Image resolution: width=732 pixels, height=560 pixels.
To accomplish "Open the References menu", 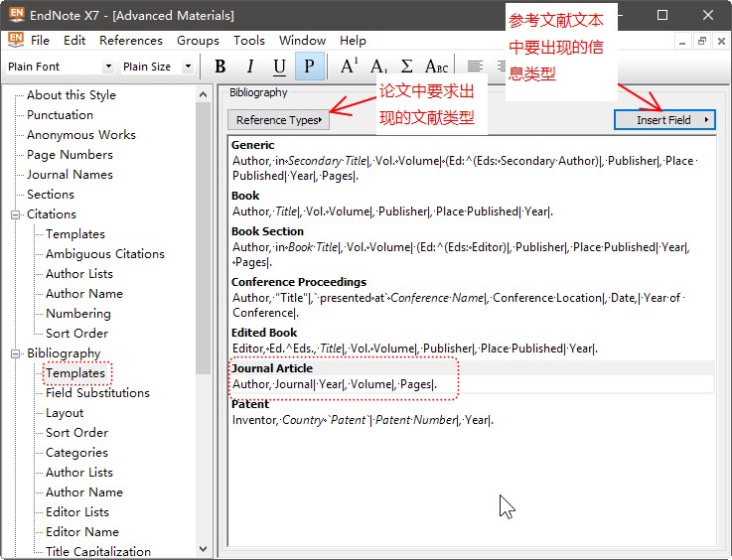I will pyautogui.click(x=131, y=41).
